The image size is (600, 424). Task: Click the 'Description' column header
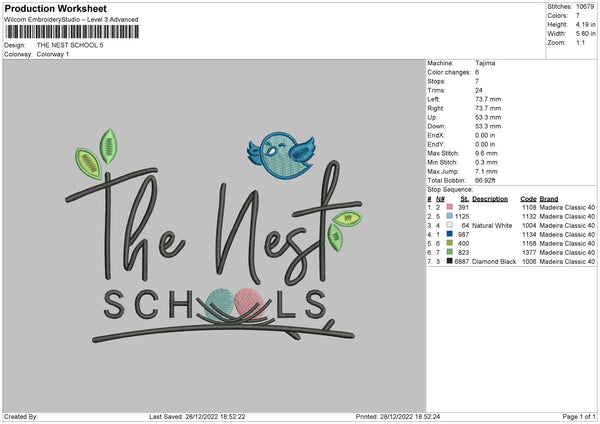[x=490, y=199]
